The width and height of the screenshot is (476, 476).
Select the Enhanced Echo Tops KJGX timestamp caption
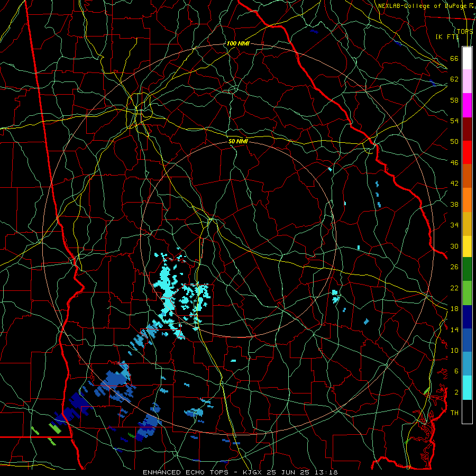coord(240,472)
